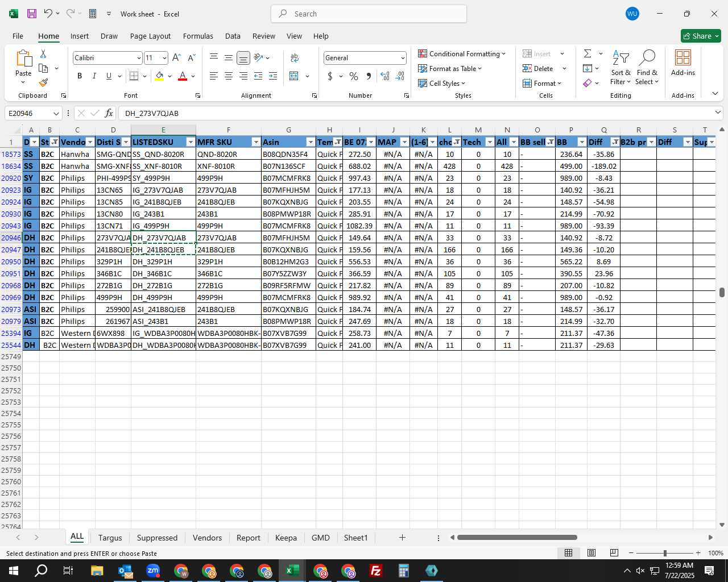The width and height of the screenshot is (728, 582).
Task: Switch to Page Break Preview icon
Action: click(614, 553)
